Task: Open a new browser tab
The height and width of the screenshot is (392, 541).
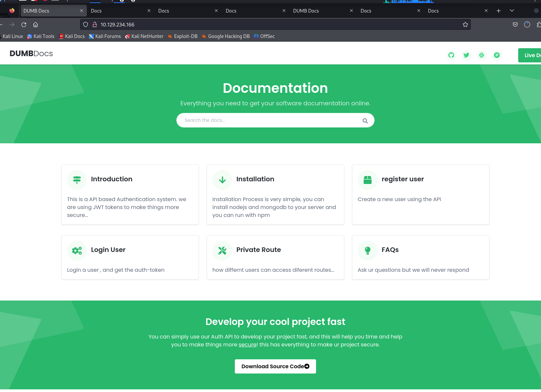Action: 499,11
